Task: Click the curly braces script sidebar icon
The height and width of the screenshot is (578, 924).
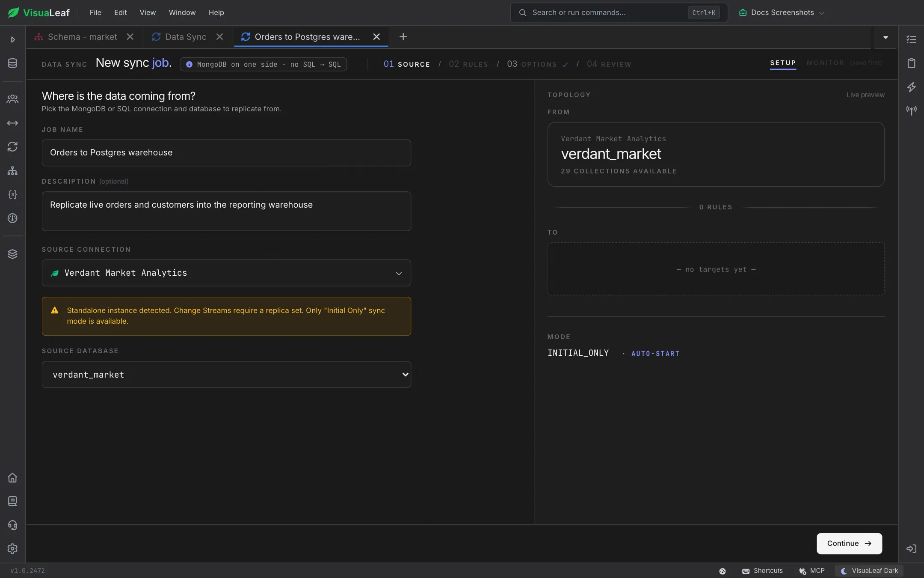Action: (x=12, y=194)
